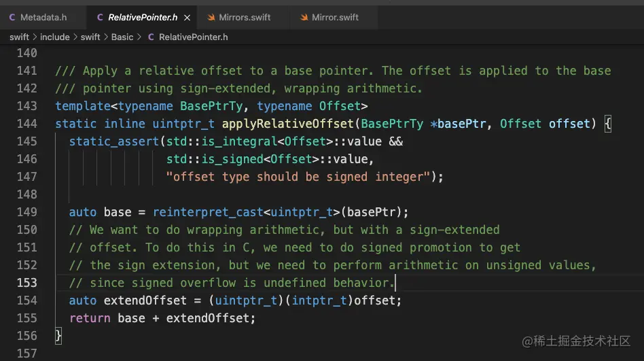
Task: Click the C file icon on RelativePointer.h tab
Action: pos(100,17)
